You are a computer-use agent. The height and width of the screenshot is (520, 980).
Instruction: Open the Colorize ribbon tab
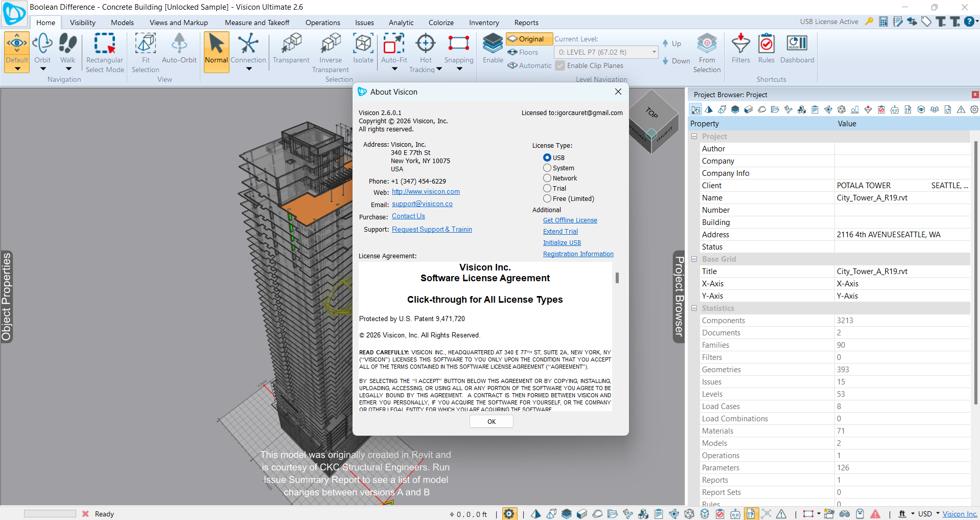pos(441,22)
